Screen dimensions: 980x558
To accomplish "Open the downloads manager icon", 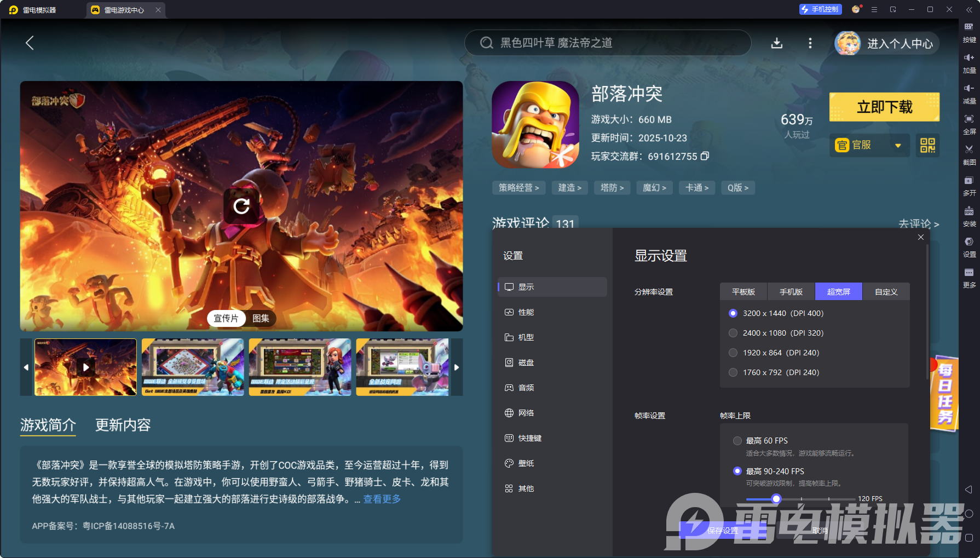I will tap(776, 43).
